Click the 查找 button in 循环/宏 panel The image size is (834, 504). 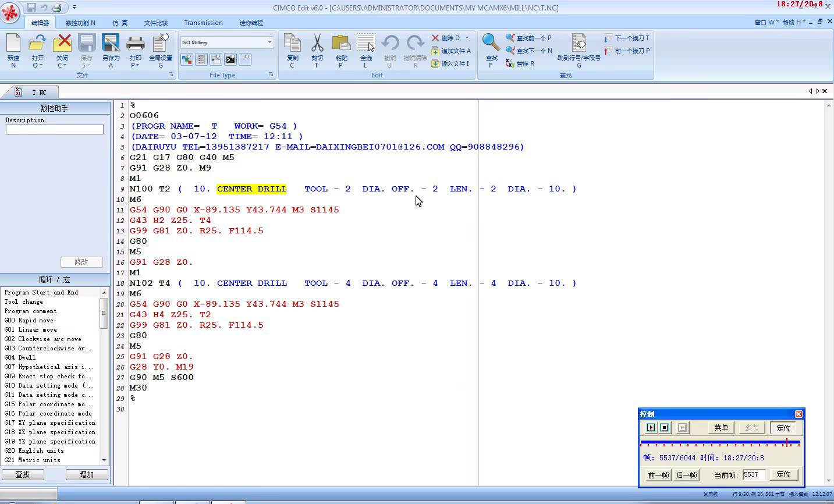[23, 474]
